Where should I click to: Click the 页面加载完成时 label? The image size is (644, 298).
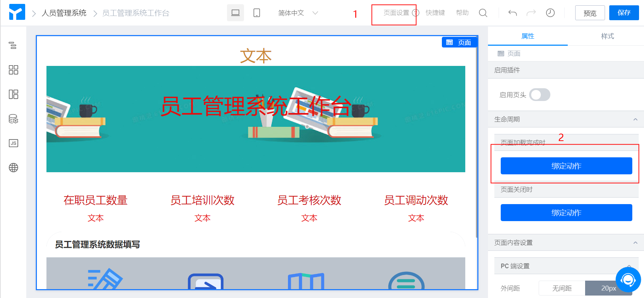click(x=523, y=142)
